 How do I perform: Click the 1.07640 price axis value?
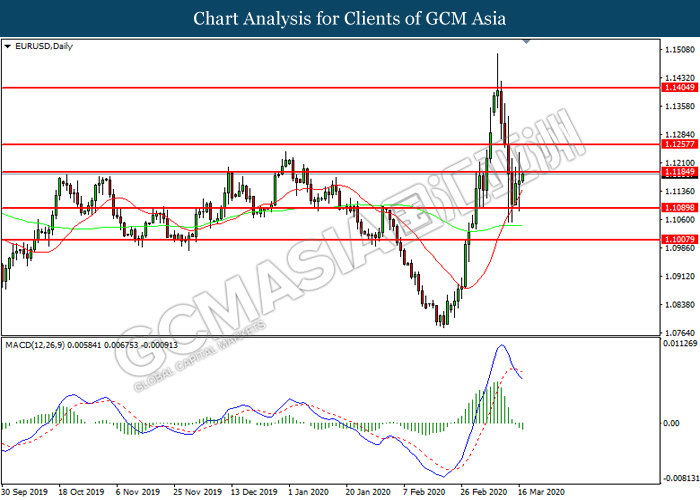point(680,333)
